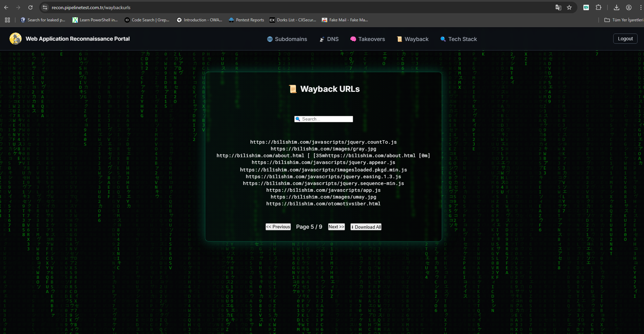Reload the current page
The width and height of the screenshot is (644, 334).
coord(30,7)
